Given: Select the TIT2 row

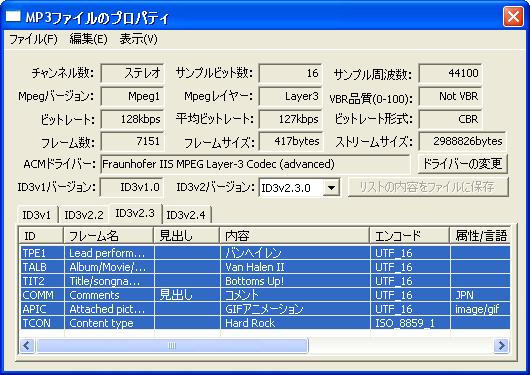Looking at the screenshot, I should click(x=265, y=281).
